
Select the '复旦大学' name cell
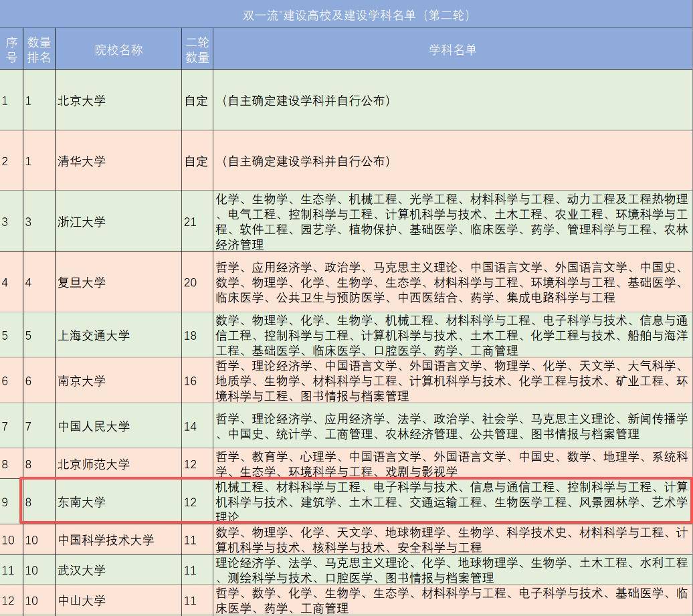click(82, 282)
